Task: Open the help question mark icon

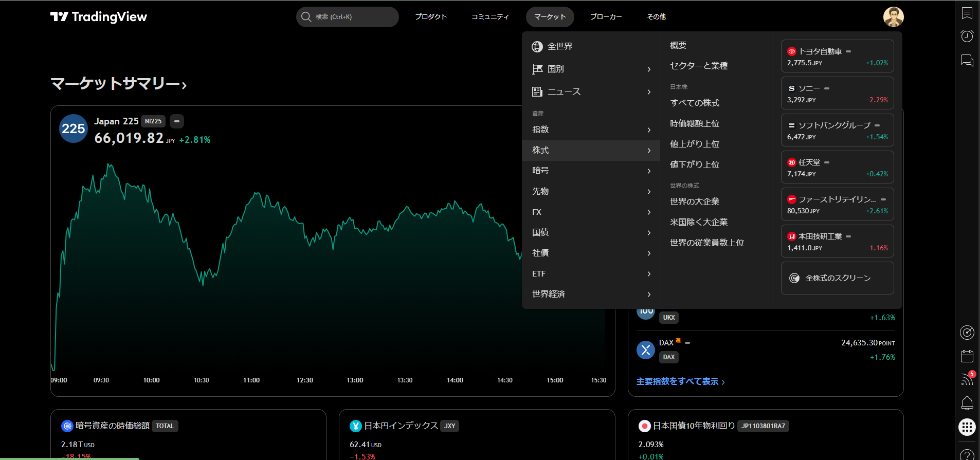Action: (967, 455)
